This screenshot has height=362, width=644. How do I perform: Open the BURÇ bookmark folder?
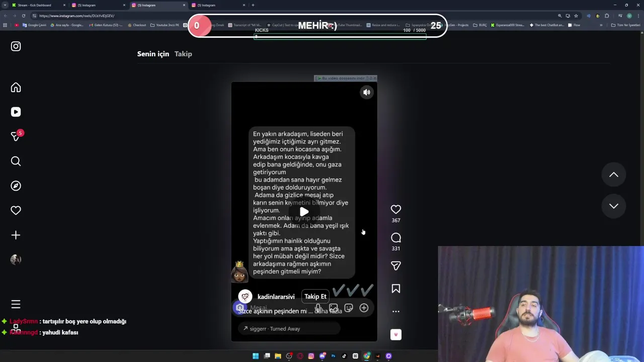click(480, 25)
